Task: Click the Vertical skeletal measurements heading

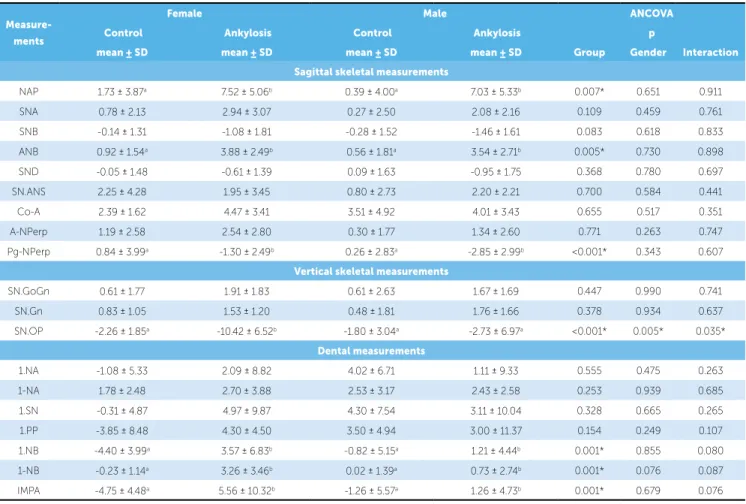Action: 371,271
